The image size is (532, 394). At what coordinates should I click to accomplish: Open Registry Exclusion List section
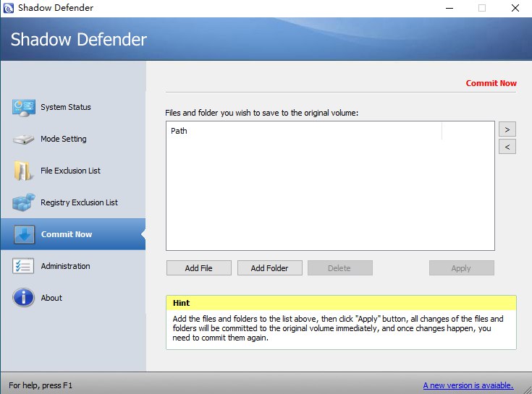click(x=73, y=202)
